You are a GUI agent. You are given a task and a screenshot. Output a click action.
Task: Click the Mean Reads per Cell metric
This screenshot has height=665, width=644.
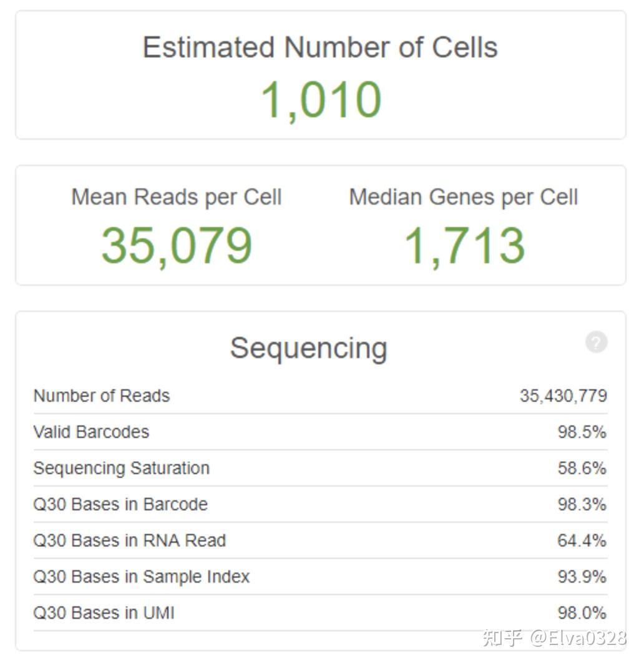coord(177,197)
